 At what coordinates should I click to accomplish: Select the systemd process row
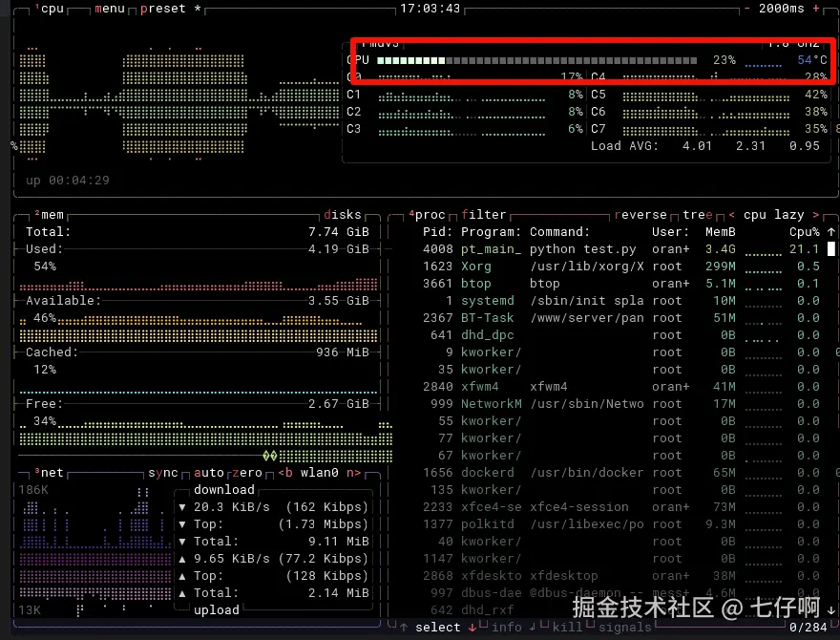point(621,301)
